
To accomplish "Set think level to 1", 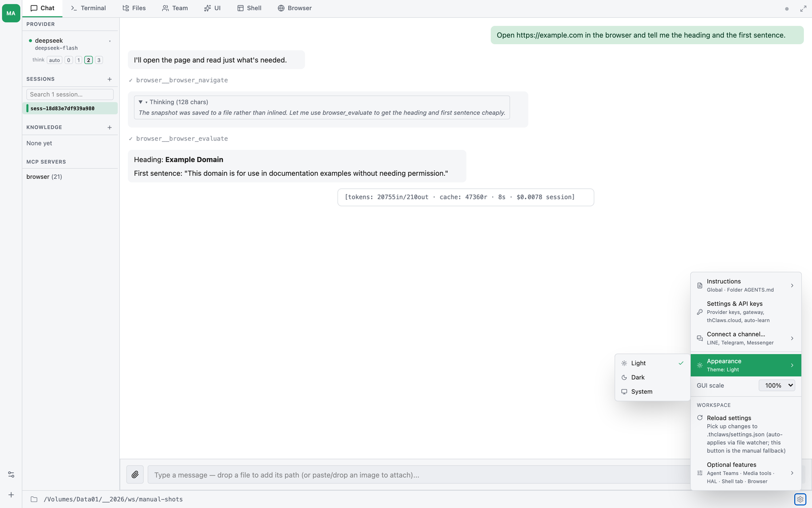I will click(79, 60).
